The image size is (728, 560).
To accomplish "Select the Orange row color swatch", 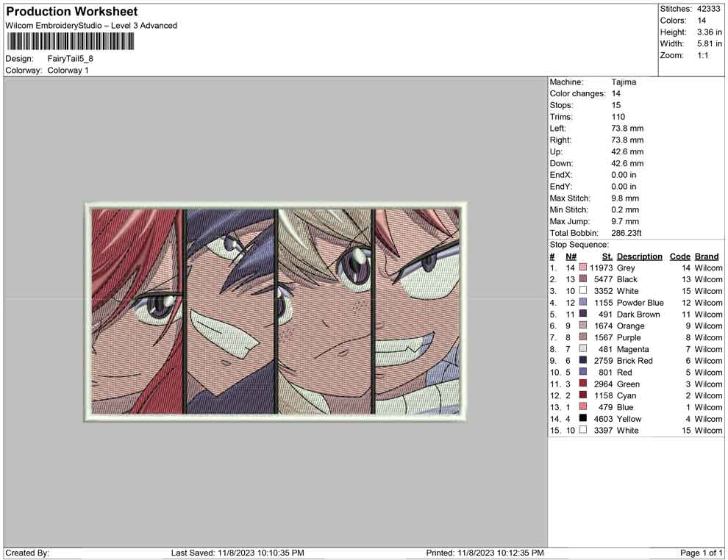I will [x=582, y=326].
